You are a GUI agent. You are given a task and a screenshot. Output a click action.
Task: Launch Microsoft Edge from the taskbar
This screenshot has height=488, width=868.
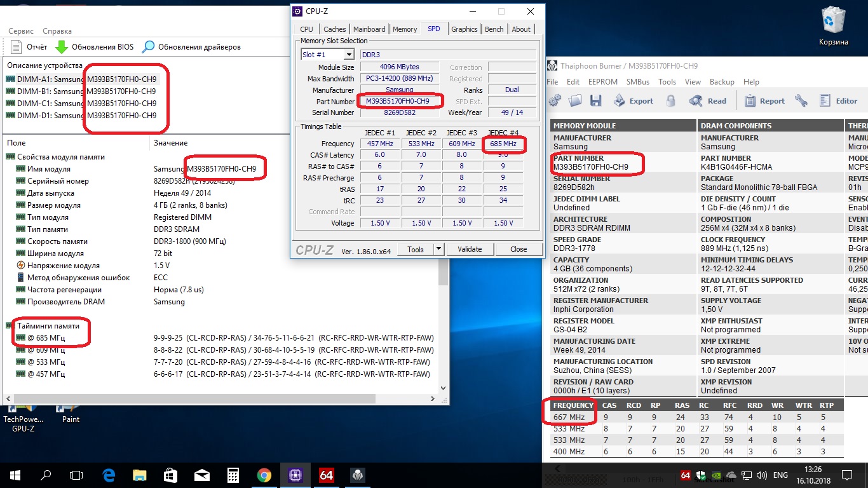tap(108, 475)
